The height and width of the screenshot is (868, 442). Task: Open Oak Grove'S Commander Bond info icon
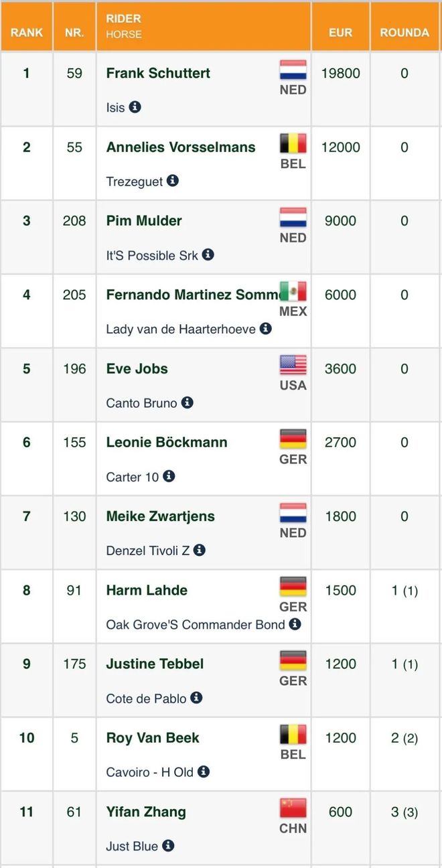coord(295,624)
